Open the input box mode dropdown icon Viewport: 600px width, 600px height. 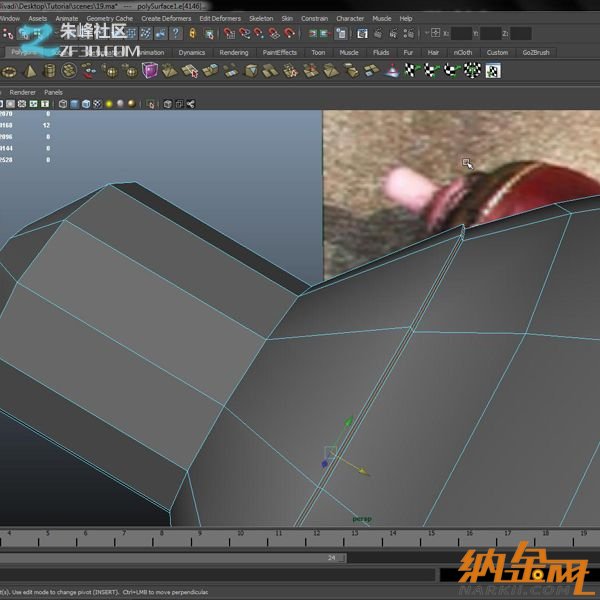click(x=433, y=33)
